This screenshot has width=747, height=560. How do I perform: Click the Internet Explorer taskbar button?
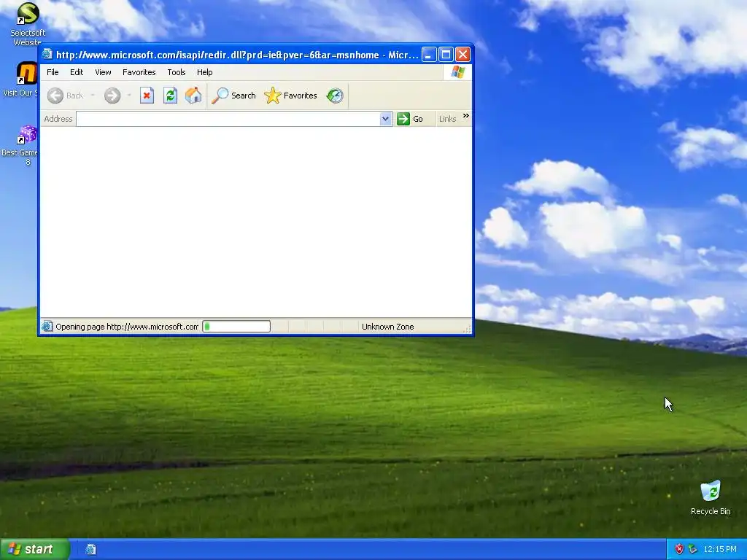tap(91, 550)
